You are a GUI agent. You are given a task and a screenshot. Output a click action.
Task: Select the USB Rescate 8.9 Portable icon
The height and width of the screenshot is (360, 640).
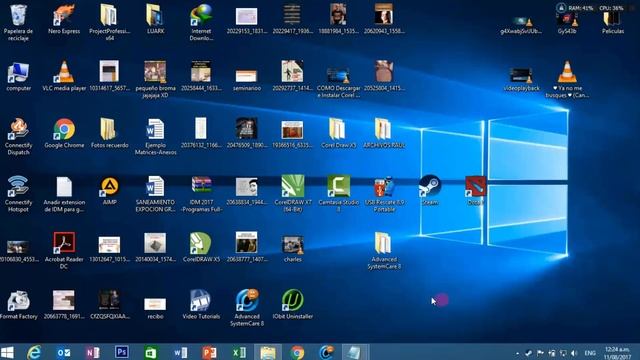384,187
